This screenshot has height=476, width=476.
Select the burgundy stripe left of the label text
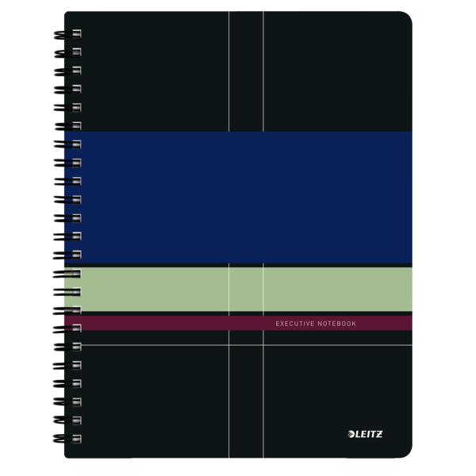[x=159, y=323]
